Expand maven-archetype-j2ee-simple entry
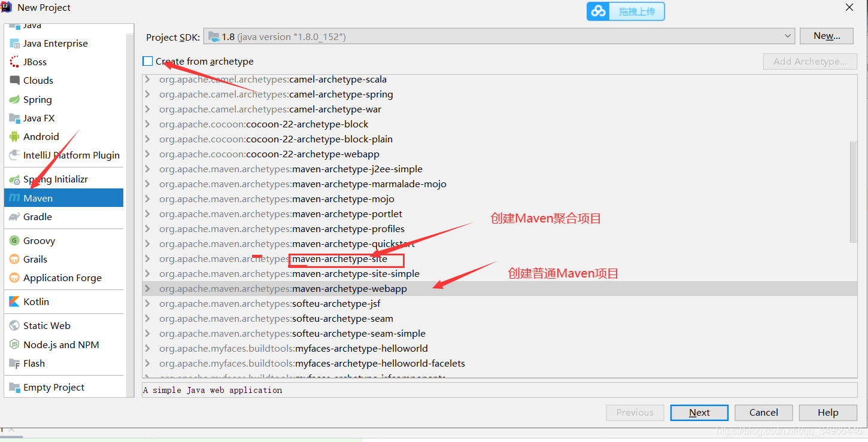868x442 pixels. [x=147, y=169]
